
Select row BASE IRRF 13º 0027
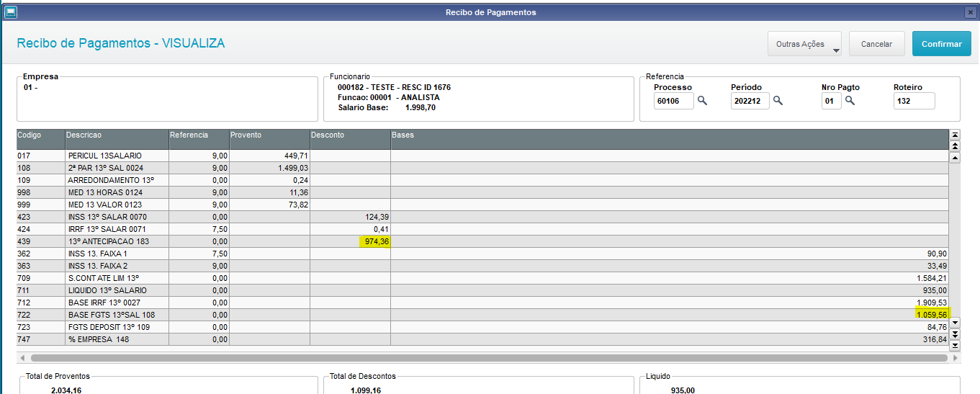482,303
